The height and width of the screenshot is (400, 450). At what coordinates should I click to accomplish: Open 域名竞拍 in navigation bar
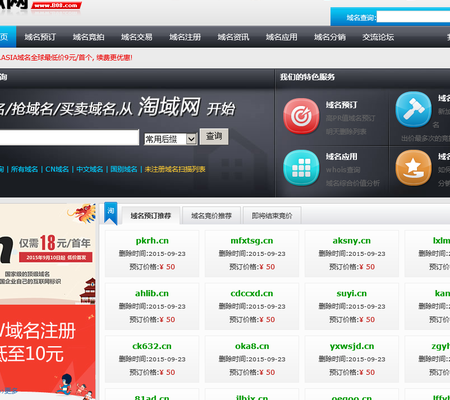click(88, 37)
